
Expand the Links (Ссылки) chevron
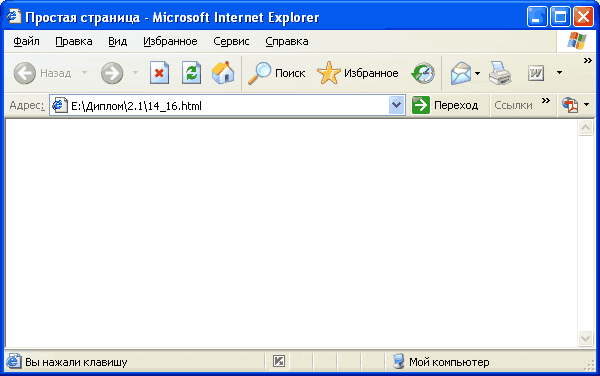tap(546, 101)
